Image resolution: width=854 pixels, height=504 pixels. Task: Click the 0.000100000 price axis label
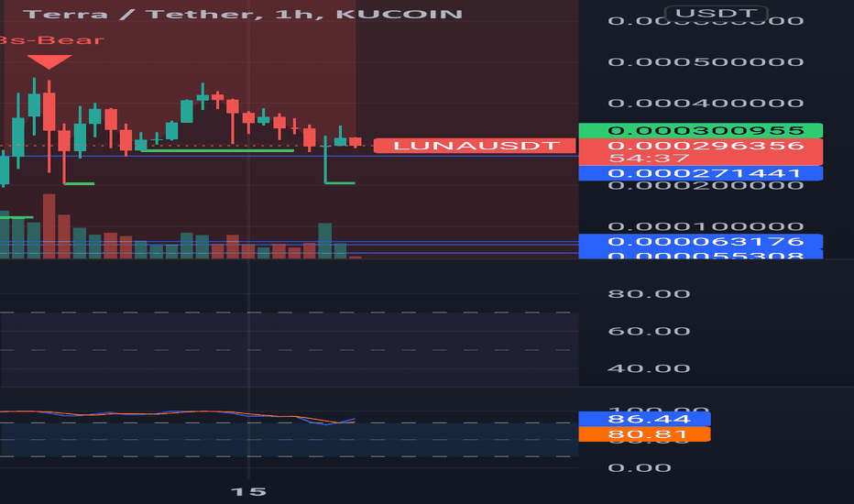[x=706, y=226]
